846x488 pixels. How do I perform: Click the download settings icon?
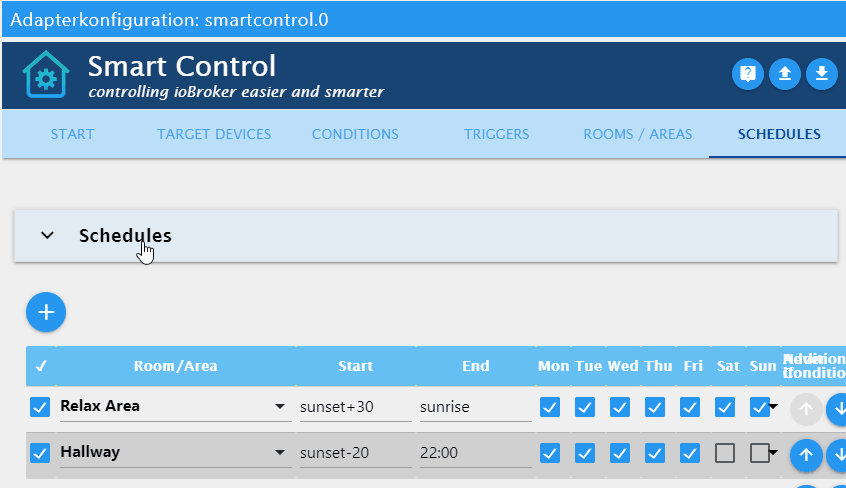pyautogui.click(x=822, y=73)
